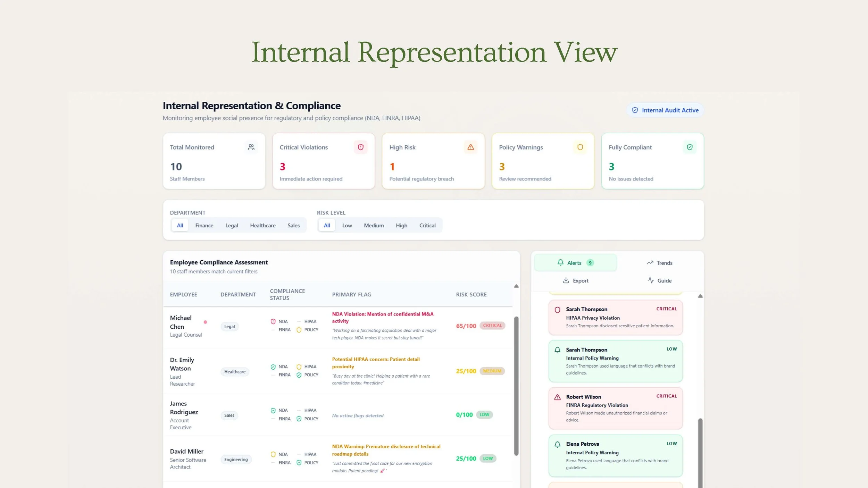Filter department by Healthcare
This screenshot has height=488, width=868.
tap(263, 225)
